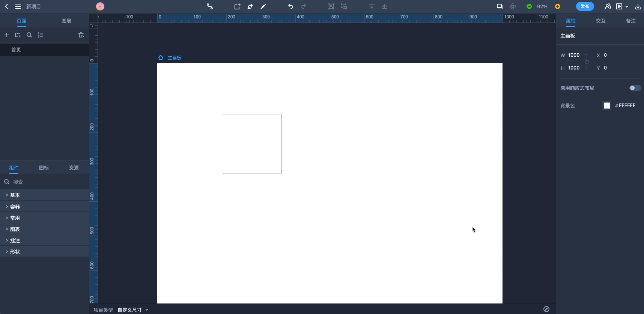Viewport: 644px width, 314px height.
Task: Click the download icon at top right
Action: point(638,6)
